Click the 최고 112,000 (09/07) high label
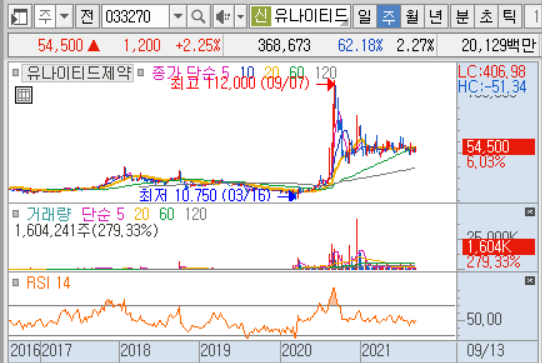The width and height of the screenshot is (542, 363). coord(240,83)
